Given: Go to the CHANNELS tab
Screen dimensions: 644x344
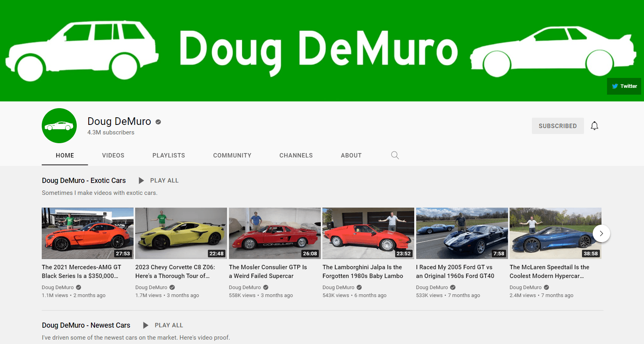Looking at the screenshot, I should [x=296, y=155].
